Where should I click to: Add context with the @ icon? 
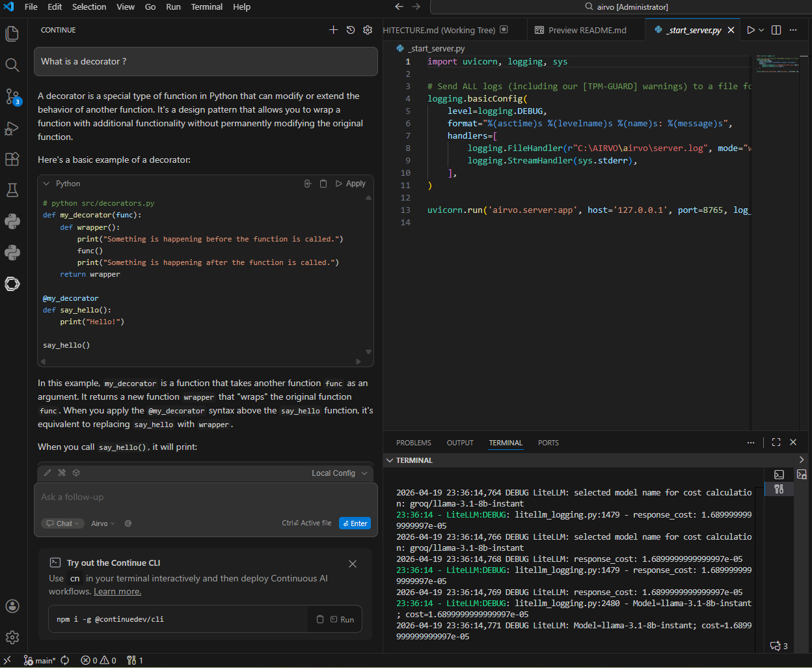pos(128,523)
